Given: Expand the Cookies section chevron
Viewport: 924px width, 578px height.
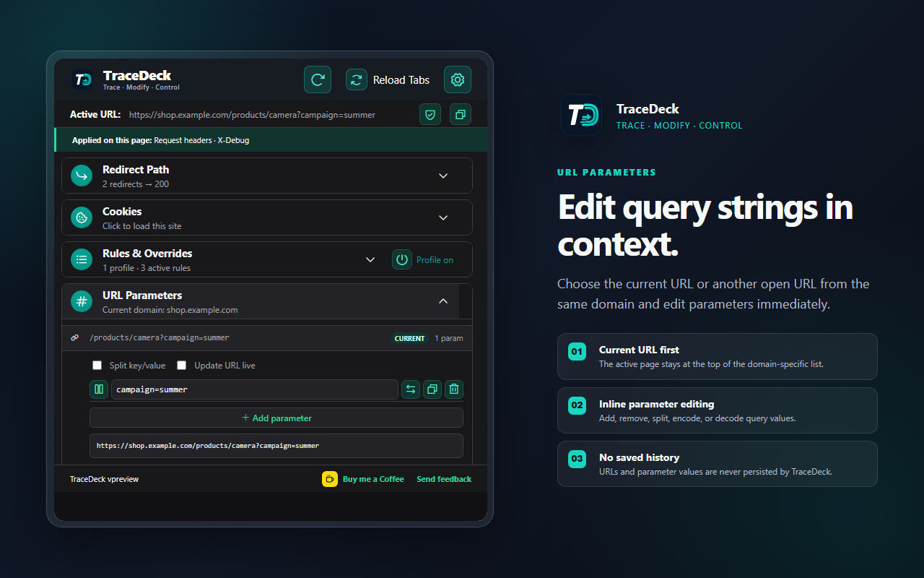Looking at the screenshot, I should coord(443,217).
